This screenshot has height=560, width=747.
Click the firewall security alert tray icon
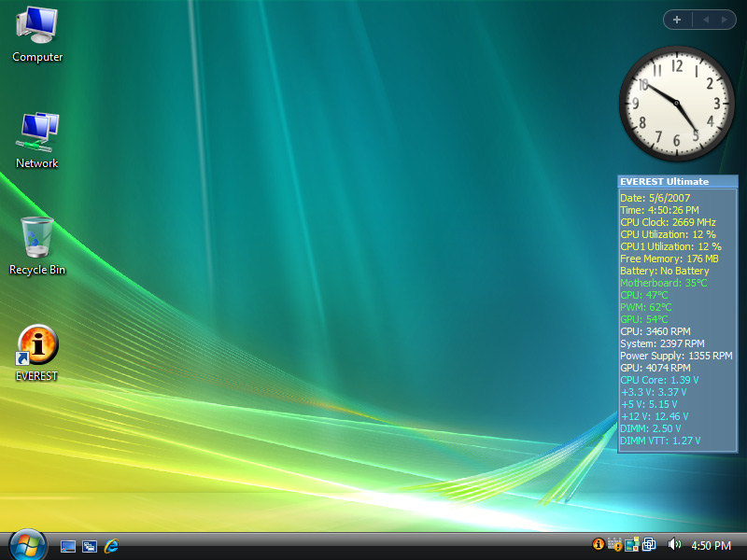(614, 545)
